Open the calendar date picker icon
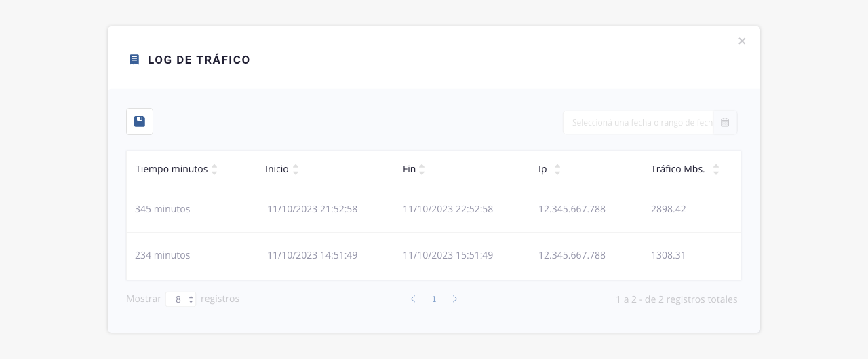 (725, 123)
